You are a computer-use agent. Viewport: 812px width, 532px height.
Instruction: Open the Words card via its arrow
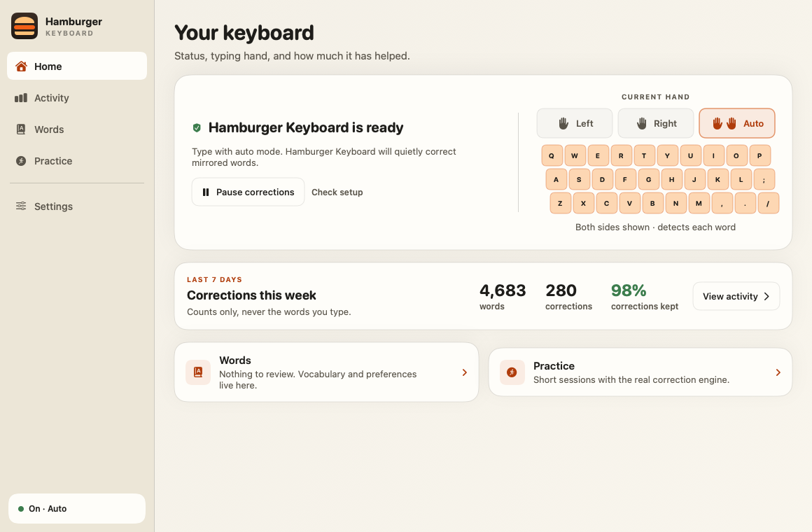click(x=465, y=372)
